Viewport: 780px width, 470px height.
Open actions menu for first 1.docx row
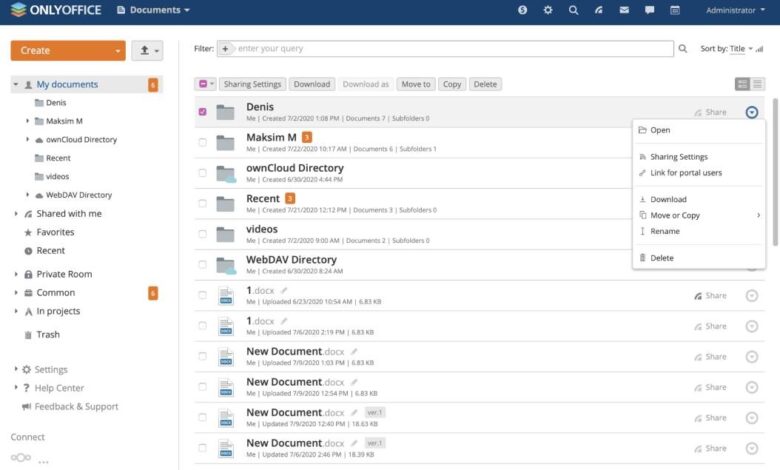752,295
